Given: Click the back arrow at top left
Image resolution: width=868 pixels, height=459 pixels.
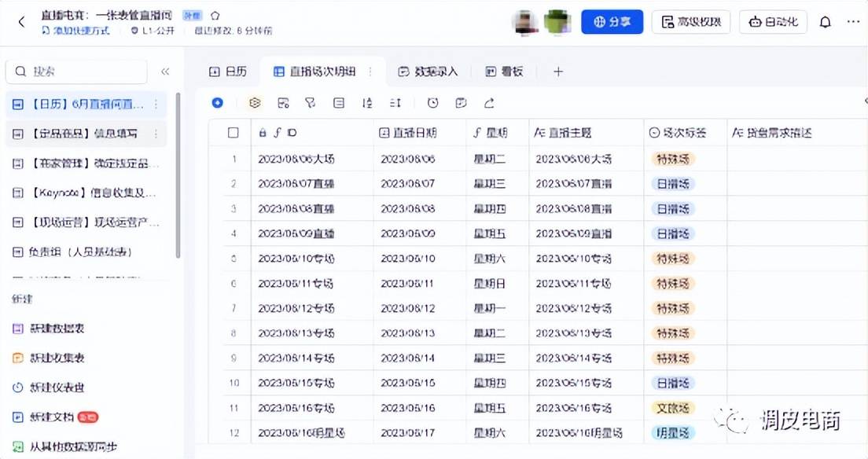Looking at the screenshot, I should click(21, 22).
